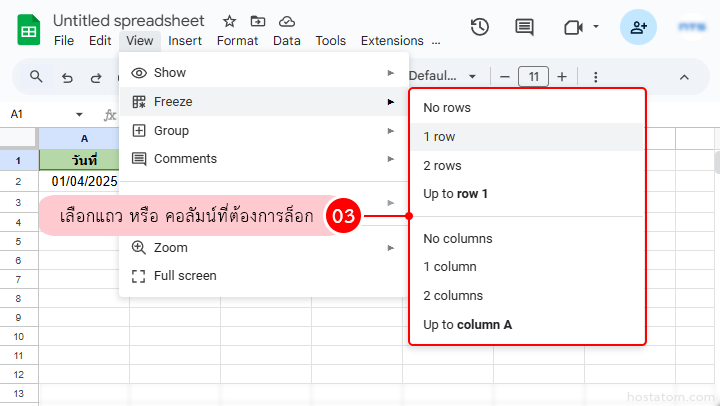Close the open View menu
Viewport: 720px width, 406px height.
click(140, 41)
